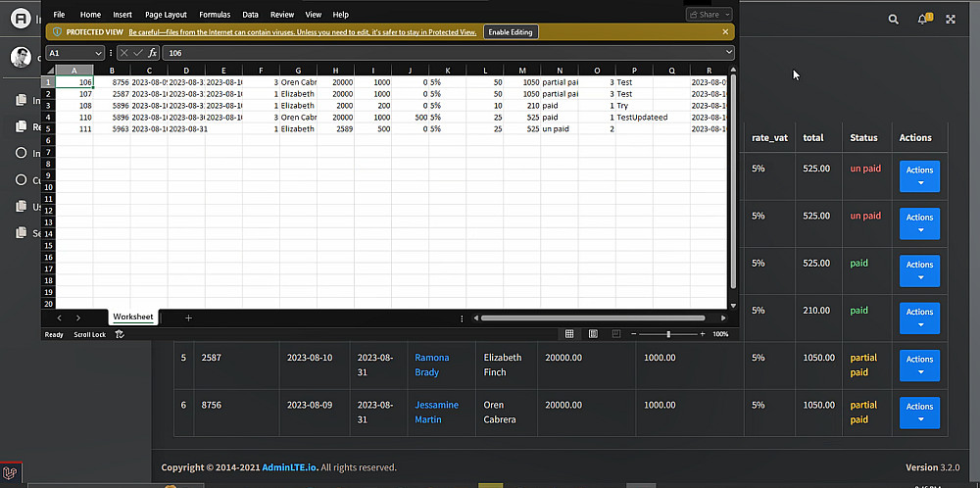Click the accessibility icon beside Scroll Lock
Image resolution: width=980 pixels, height=488 pixels.
click(x=120, y=334)
